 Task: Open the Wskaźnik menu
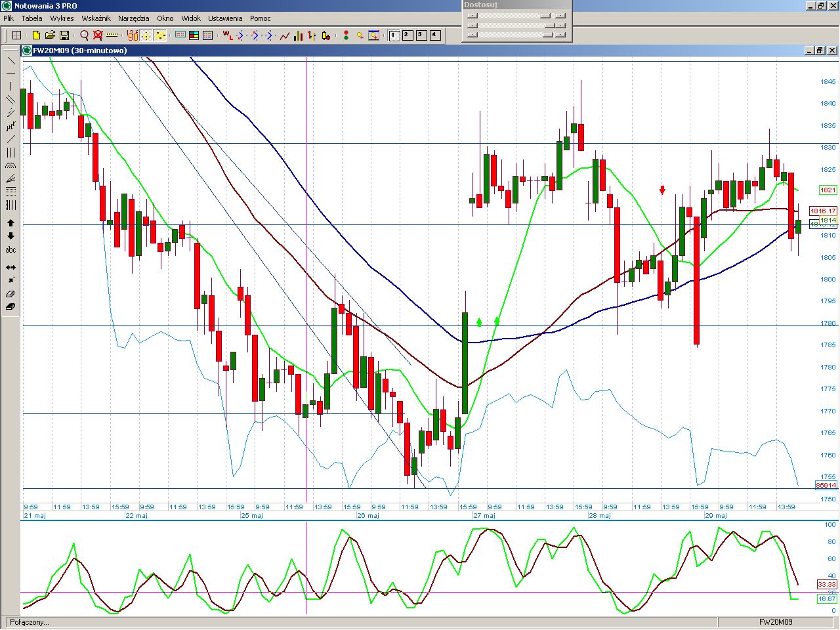pyautogui.click(x=96, y=18)
